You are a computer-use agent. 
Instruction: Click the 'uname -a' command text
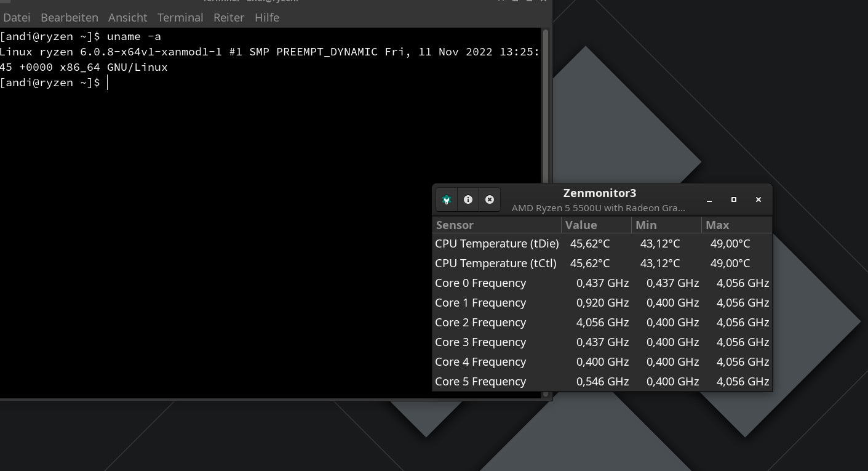[134, 36]
